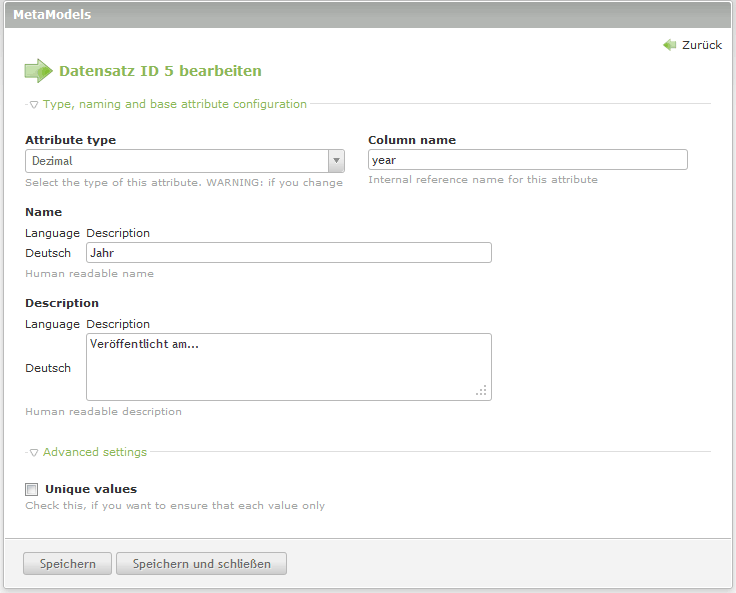Image resolution: width=736 pixels, height=593 pixels.
Task: Click the "Unique values" label text
Action: (x=91, y=489)
